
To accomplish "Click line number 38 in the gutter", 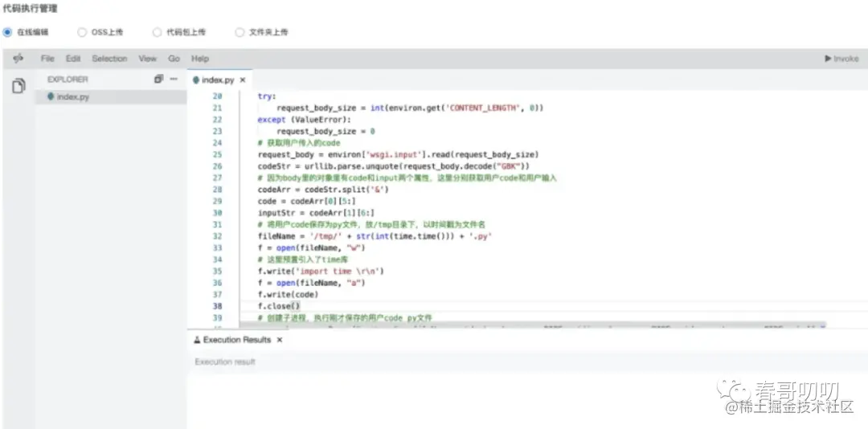I will coord(217,306).
